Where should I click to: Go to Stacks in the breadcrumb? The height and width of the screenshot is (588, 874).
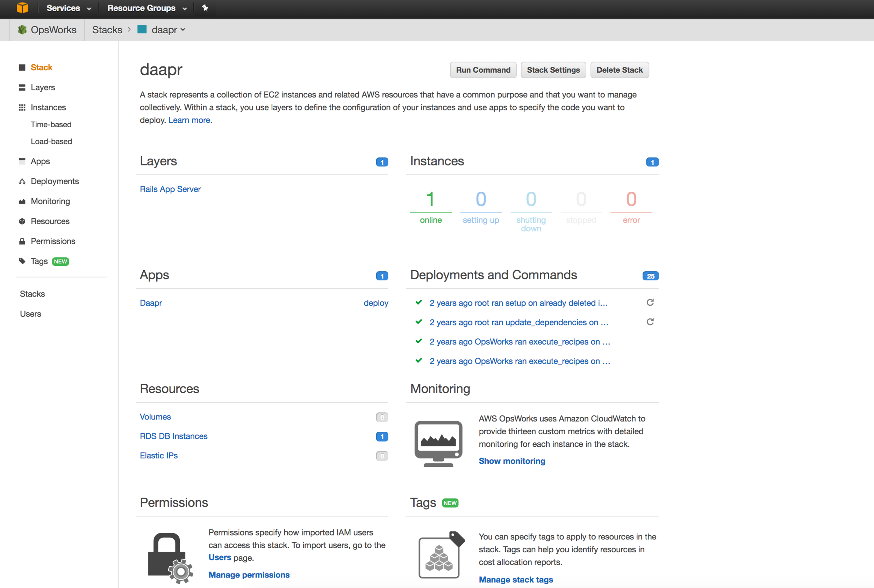(x=107, y=30)
